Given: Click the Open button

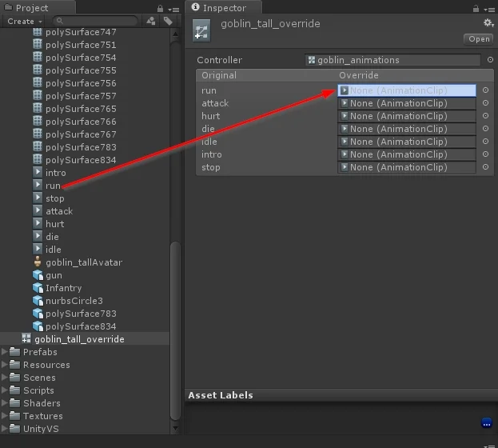Looking at the screenshot, I should pos(478,38).
